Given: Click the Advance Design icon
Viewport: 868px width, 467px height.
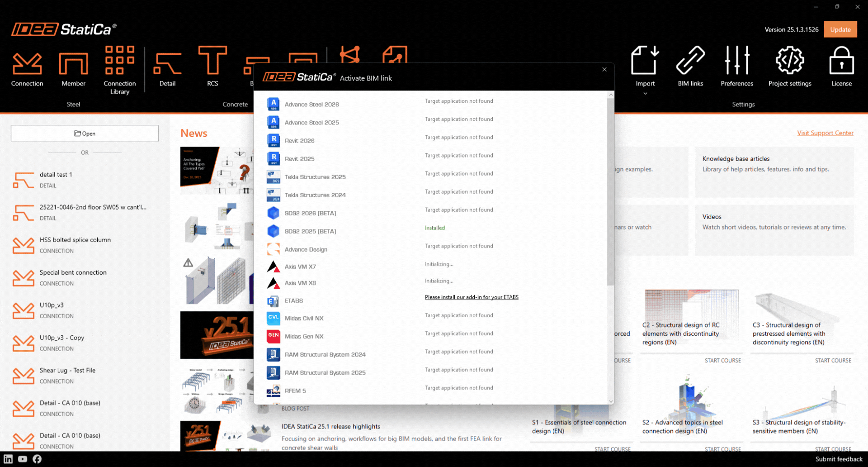Looking at the screenshot, I should [x=273, y=249].
